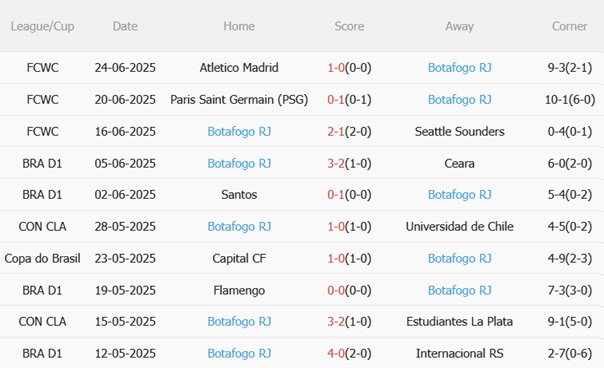Open the 1-0 score for Atletico Madrid match
The width and height of the screenshot is (604, 368).
(336, 68)
